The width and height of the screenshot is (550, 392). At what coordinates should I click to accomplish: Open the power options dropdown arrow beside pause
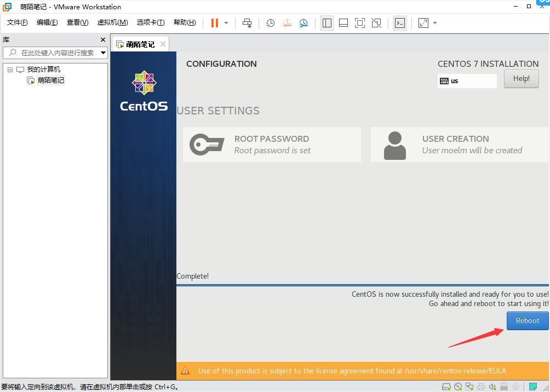tap(226, 23)
